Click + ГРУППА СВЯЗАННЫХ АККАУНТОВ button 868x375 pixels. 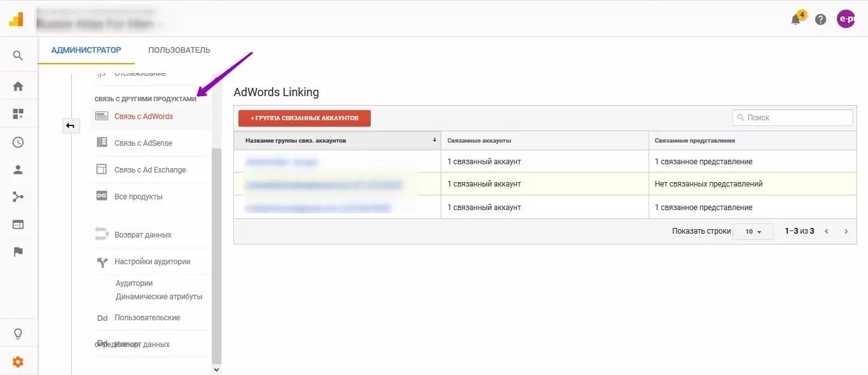click(305, 118)
